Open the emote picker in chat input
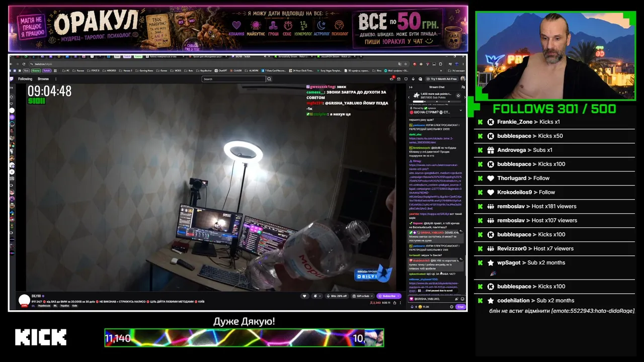 click(462, 299)
